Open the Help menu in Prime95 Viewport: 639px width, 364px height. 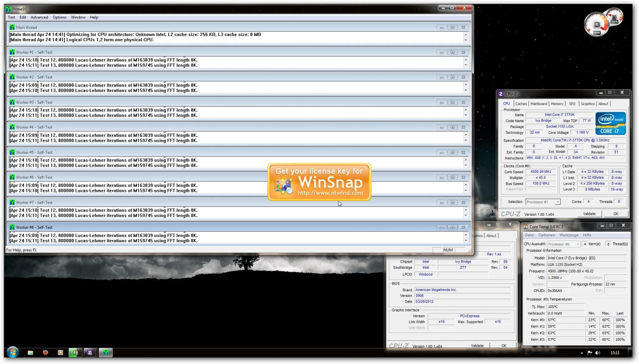94,17
